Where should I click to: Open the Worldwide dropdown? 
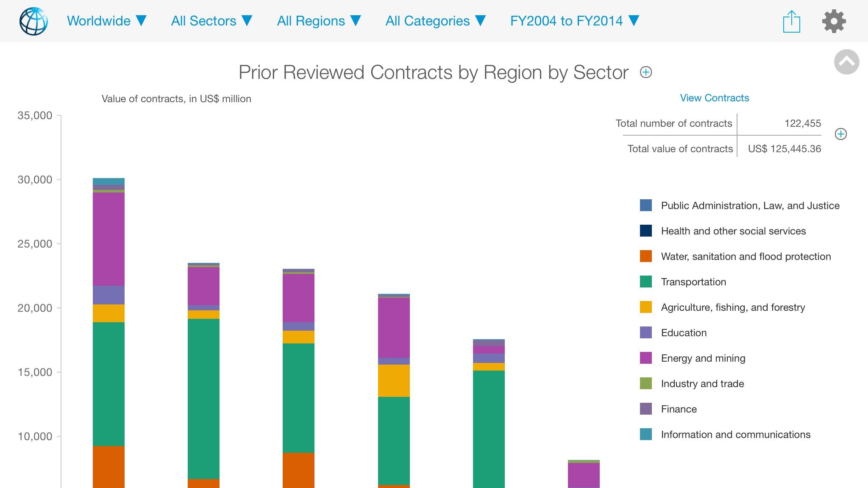point(107,21)
